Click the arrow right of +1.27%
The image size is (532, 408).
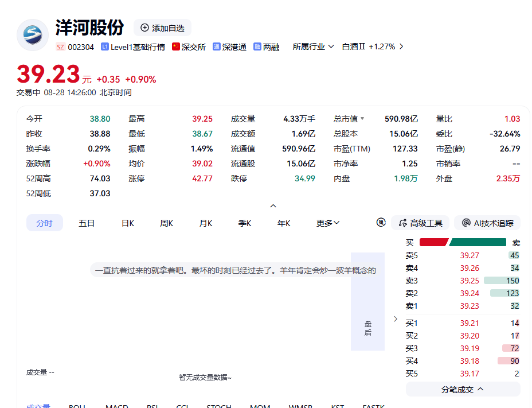point(401,46)
